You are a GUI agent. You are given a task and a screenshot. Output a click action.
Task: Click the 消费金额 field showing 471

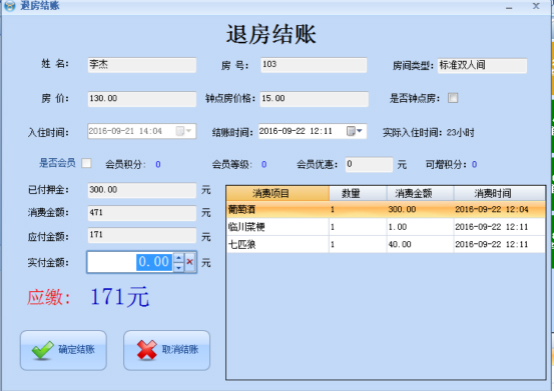click(142, 213)
